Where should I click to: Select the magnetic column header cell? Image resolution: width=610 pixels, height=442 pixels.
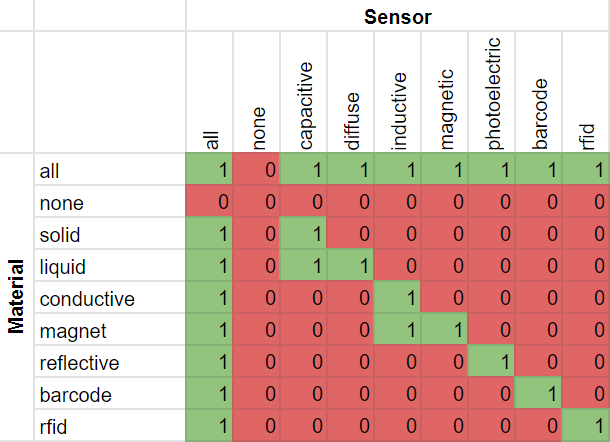446,93
